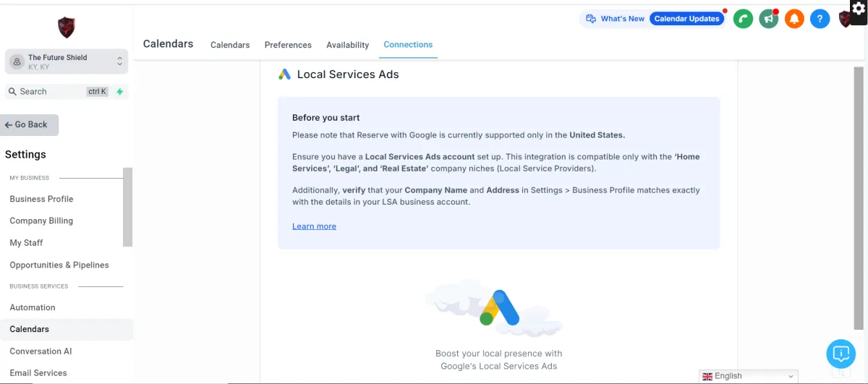This screenshot has height=384, width=868.
Task: Click the Learn more link
Action: 314,226
